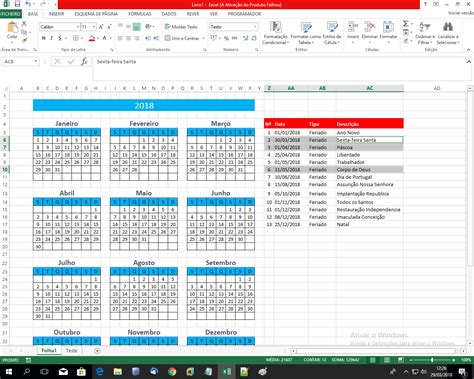Open File Explorer from the taskbar
474x379 pixels.
(117, 371)
